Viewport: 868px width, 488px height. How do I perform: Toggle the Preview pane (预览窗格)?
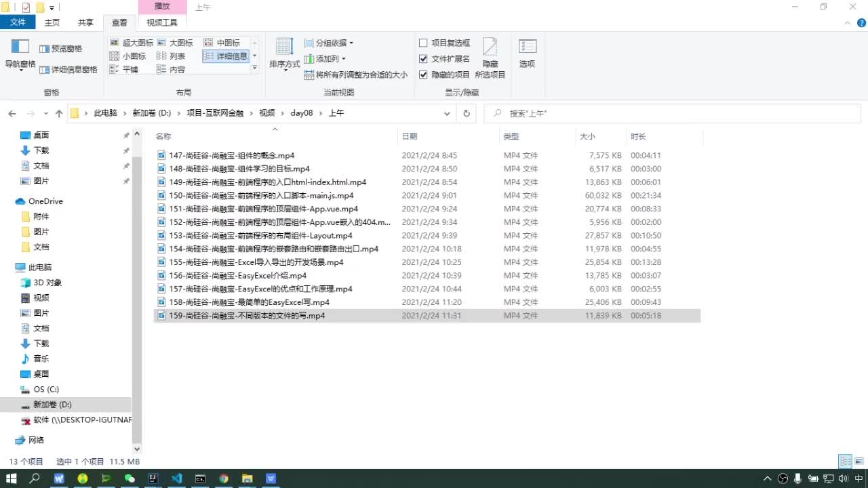click(60, 49)
